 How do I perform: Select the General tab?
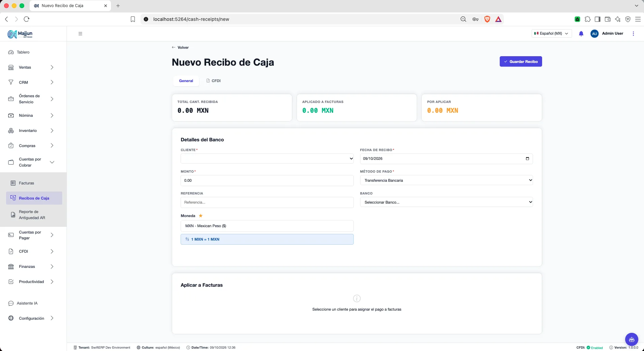(x=186, y=81)
